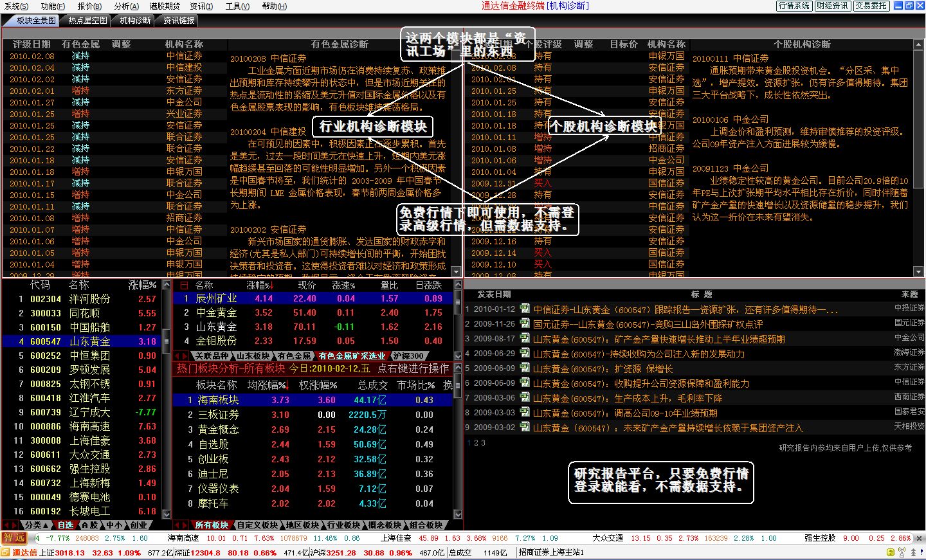The width and height of the screenshot is (926, 560).
Task: Open report 调高公司09-10年业绩预期
Action: tap(666, 413)
